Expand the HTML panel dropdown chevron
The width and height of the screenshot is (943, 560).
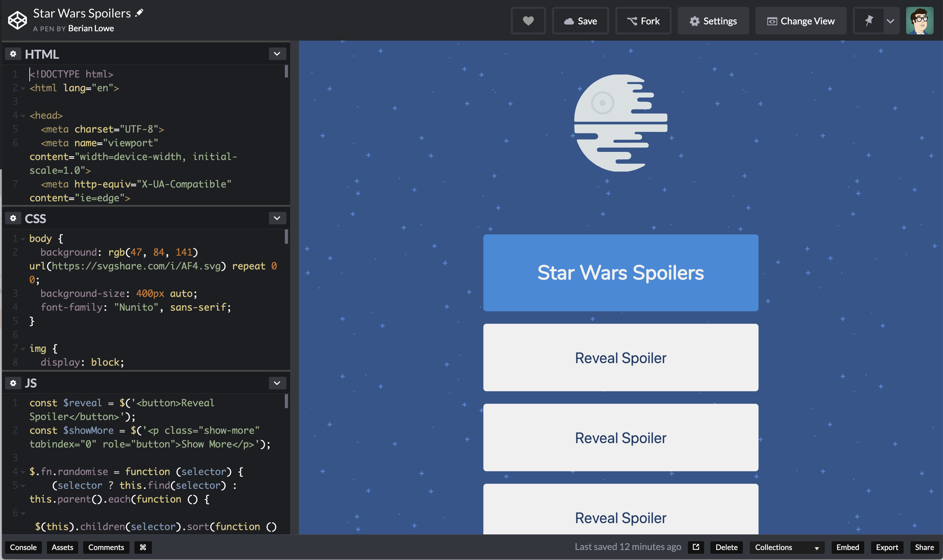(277, 54)
